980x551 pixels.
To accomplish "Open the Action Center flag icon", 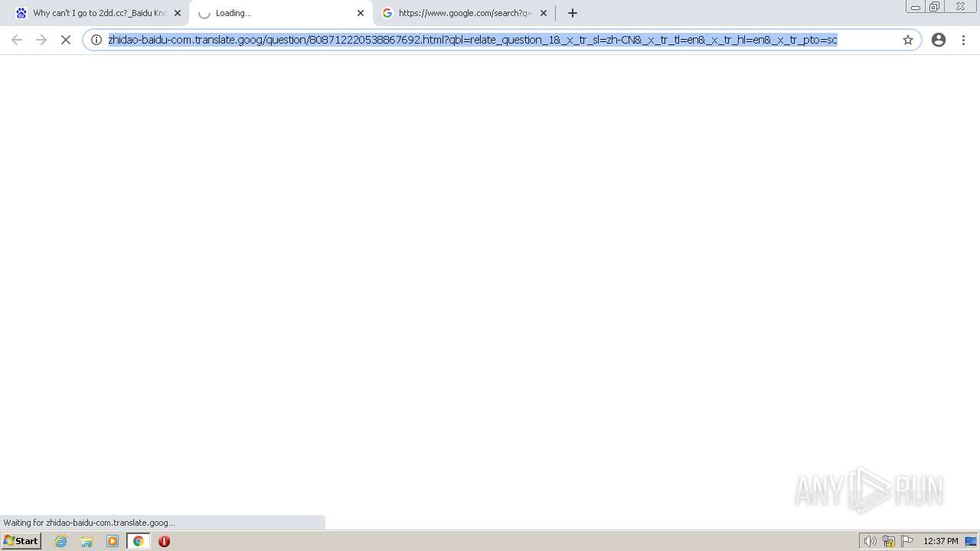I will pos(907,541).
